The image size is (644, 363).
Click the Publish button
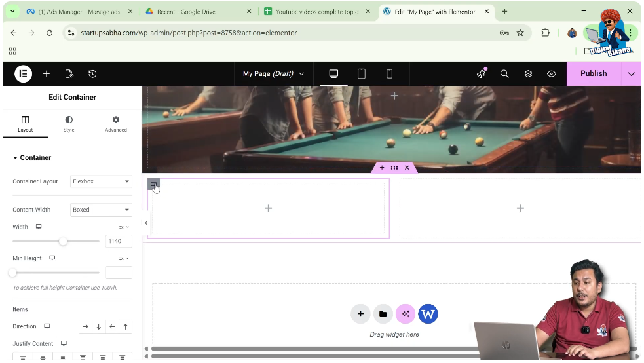594,74
